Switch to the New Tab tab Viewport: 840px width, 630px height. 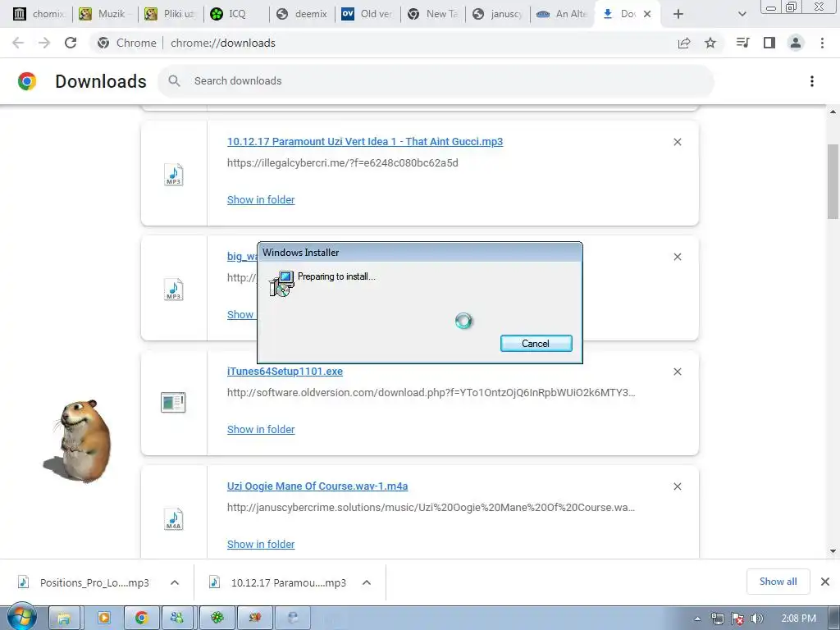(433, 14)
